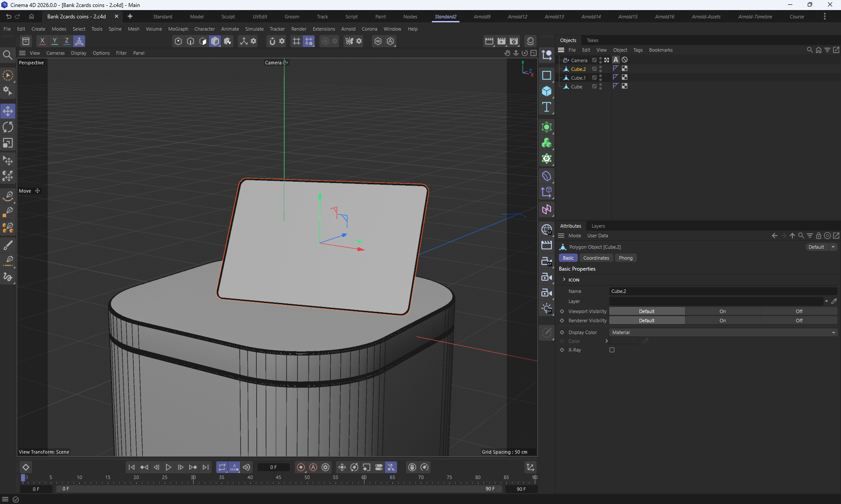Image resolution: width=841 pixels, height=504 pixels.
Task: Select the Scale tool icon
Action: (8, 143)
